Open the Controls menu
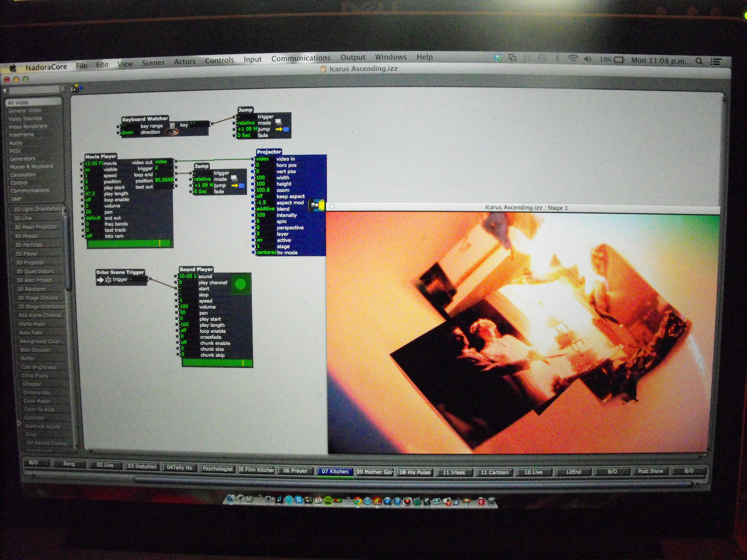Screen dimensions: 747x560 pyautogui.click(x=220, y=60)
